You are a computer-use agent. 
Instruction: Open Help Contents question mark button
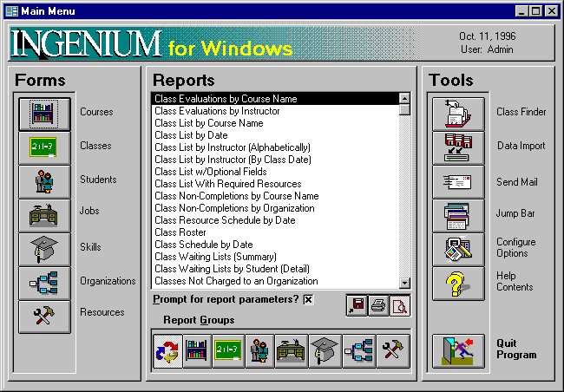[458, 284]
